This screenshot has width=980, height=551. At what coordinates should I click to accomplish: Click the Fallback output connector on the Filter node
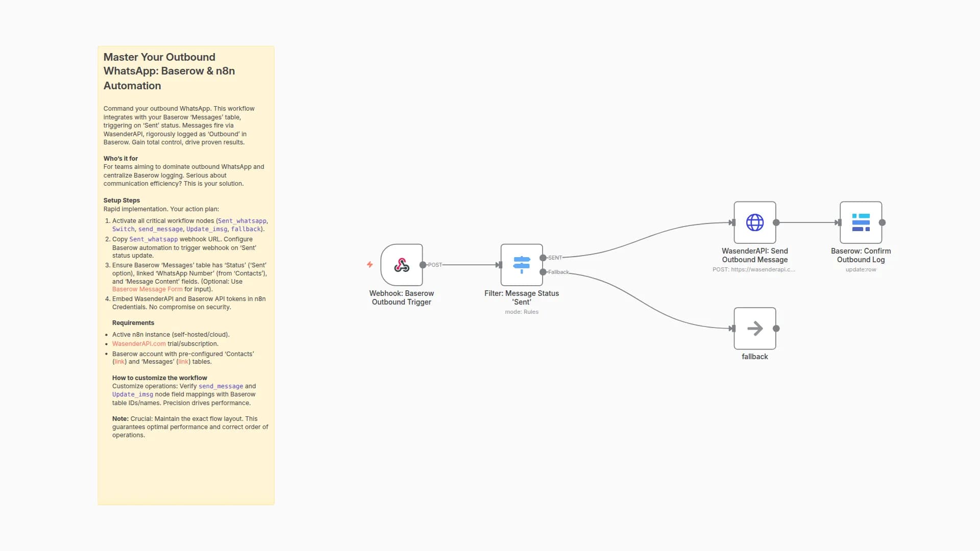(x=544, y=272)
